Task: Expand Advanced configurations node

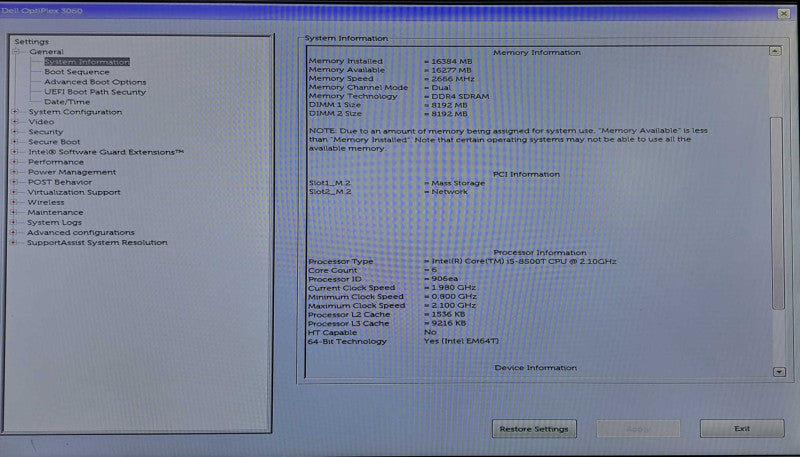Action: pyautogui.click(x=14, y=232)
